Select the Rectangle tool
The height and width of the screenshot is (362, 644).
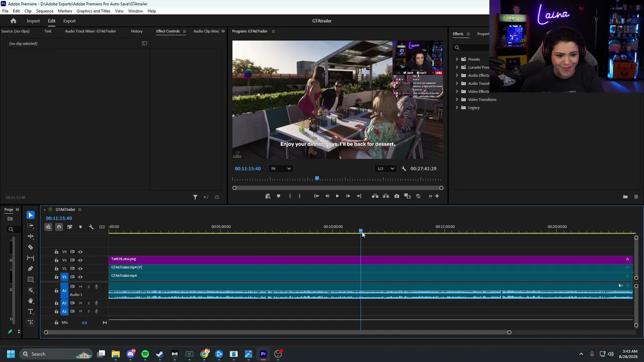[x=30, y=280]
